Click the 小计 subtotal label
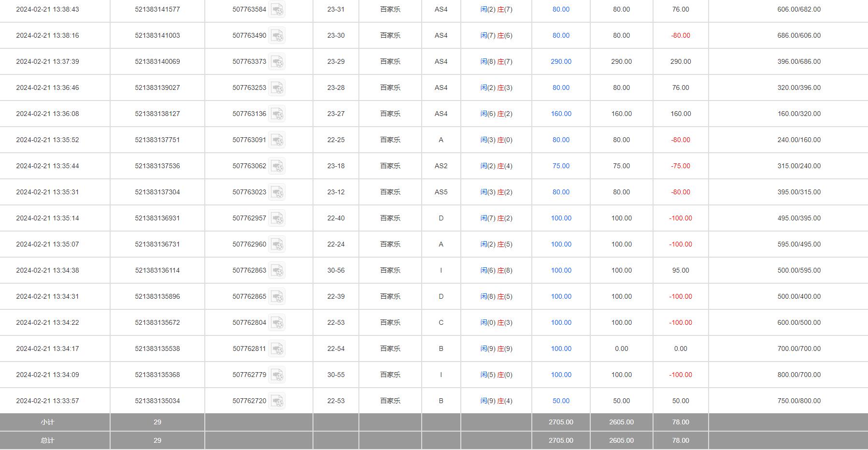The image size is (868, 450). (x=47, y=422)
